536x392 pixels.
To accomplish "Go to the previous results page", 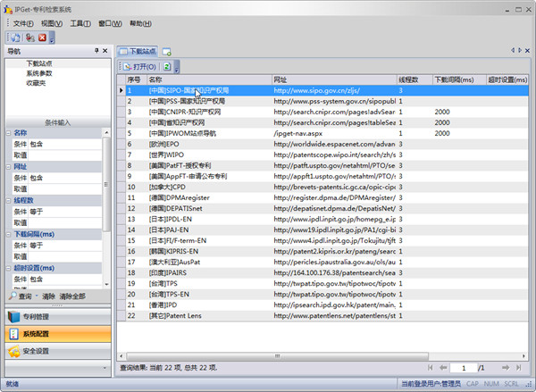I will (x=443, y=368).
